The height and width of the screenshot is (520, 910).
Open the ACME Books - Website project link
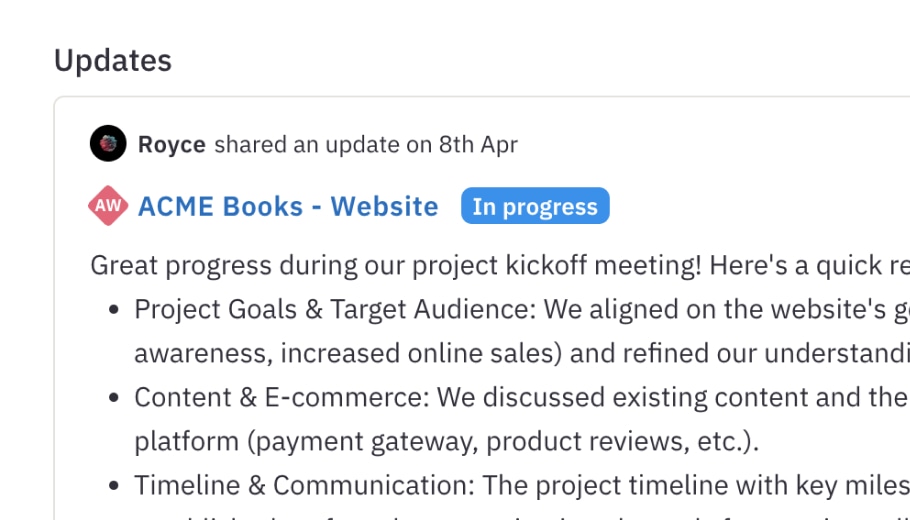pyautogui.click(x=288, y=206)
